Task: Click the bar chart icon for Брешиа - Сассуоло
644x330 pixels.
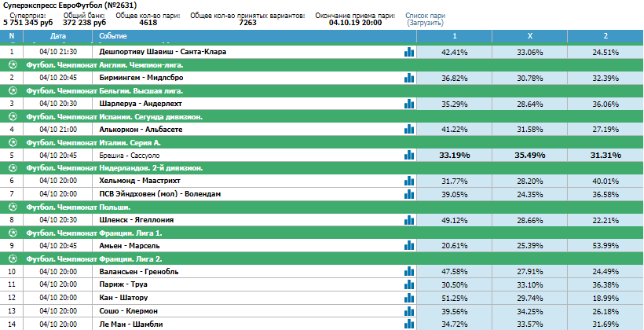Action: (409, 156)
